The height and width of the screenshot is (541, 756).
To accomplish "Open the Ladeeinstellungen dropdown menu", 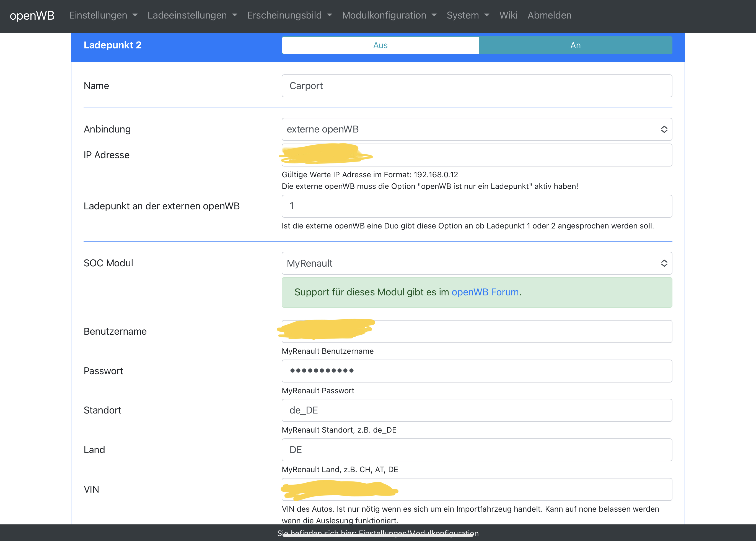I will (x=192, y=15).
